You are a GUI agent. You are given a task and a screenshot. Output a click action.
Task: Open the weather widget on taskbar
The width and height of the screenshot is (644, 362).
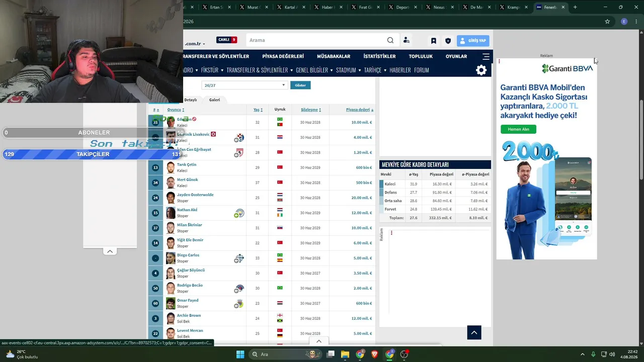click(21, 354)
